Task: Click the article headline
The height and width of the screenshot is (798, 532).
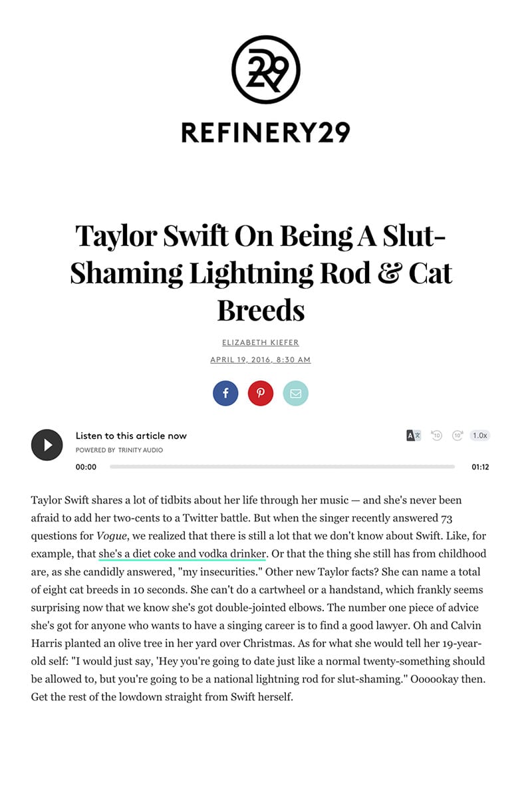Action: point(261,272)
